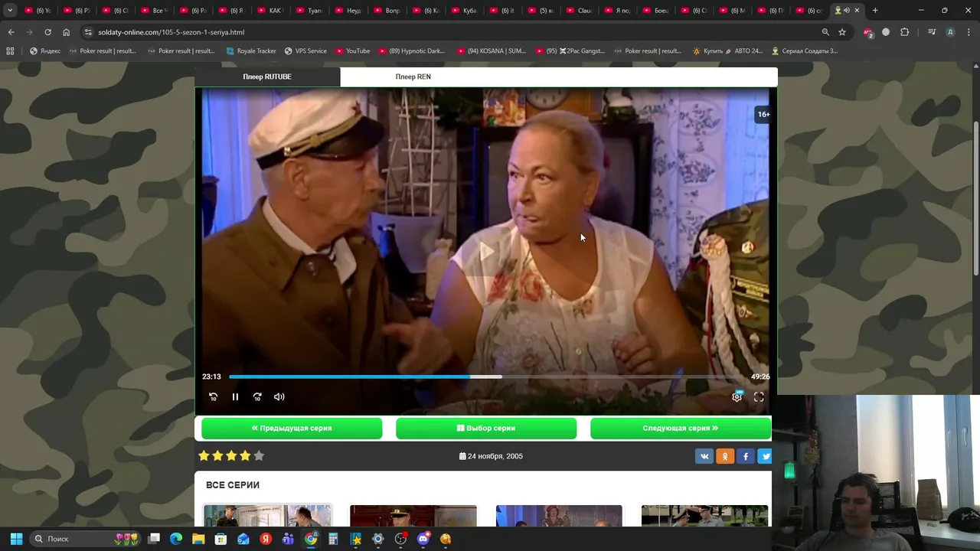
Task: Open the KOSANA | SUM bookmark
Action: click(x=492, y=51)
